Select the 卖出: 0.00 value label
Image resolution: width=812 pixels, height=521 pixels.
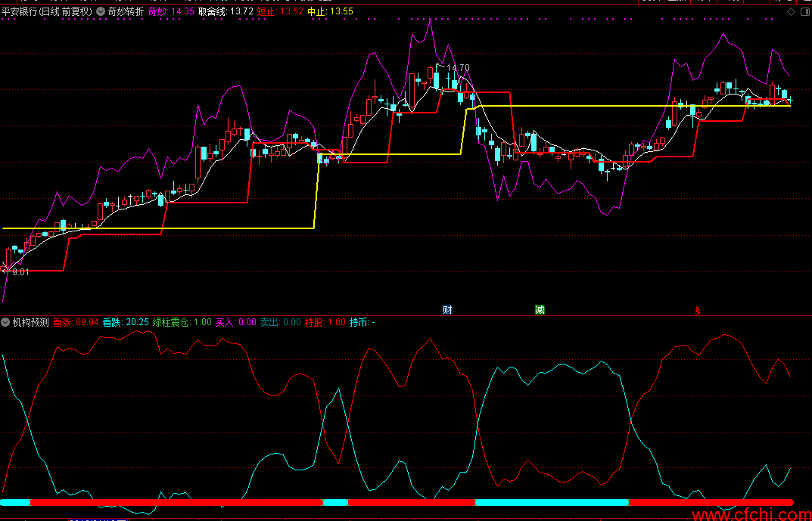click(281, 322)
